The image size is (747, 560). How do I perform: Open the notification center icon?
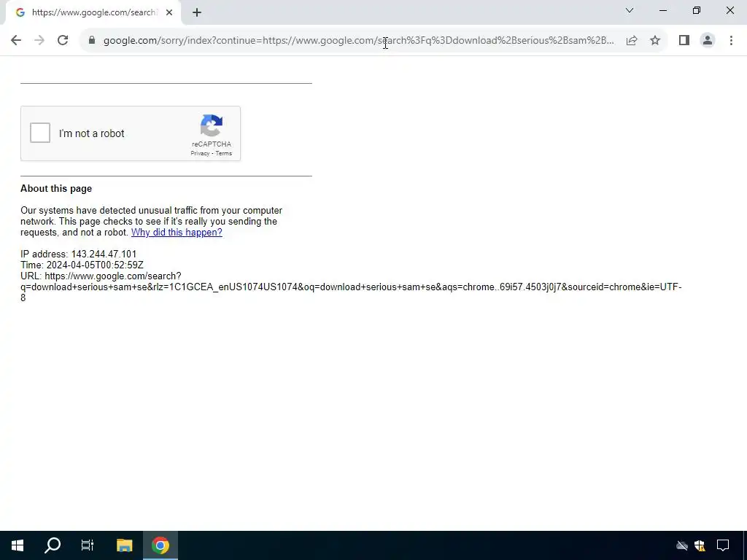723,545
